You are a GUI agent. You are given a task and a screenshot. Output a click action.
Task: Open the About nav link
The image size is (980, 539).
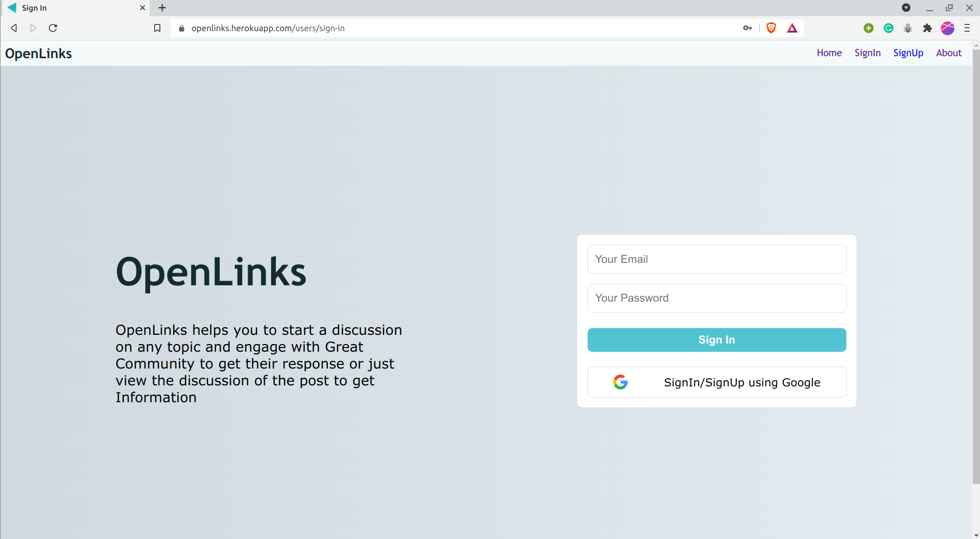click(948, 53)
